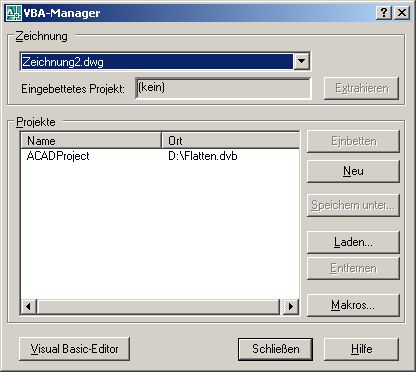Select the ACADProject list entry
This screenshot has height=372, width=416.
tap(58, 156)
